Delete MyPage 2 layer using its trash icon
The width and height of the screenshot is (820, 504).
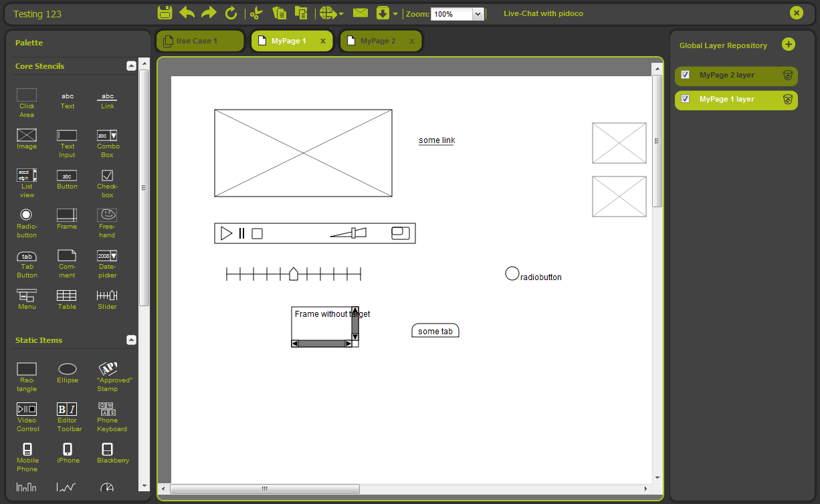pyautogui.click(x=788, y=76)
